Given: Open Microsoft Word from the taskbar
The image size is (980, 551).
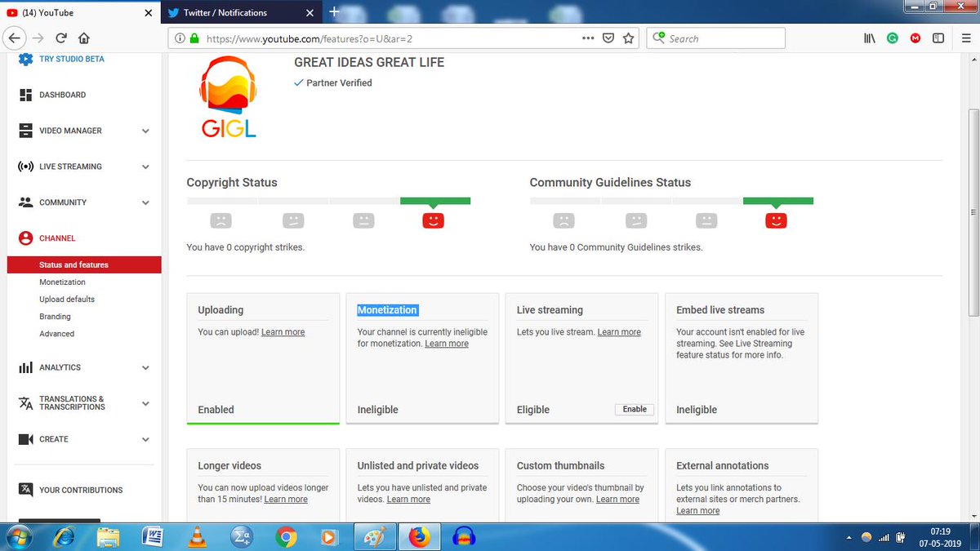Looking at the screenshot, I should 152,536.
